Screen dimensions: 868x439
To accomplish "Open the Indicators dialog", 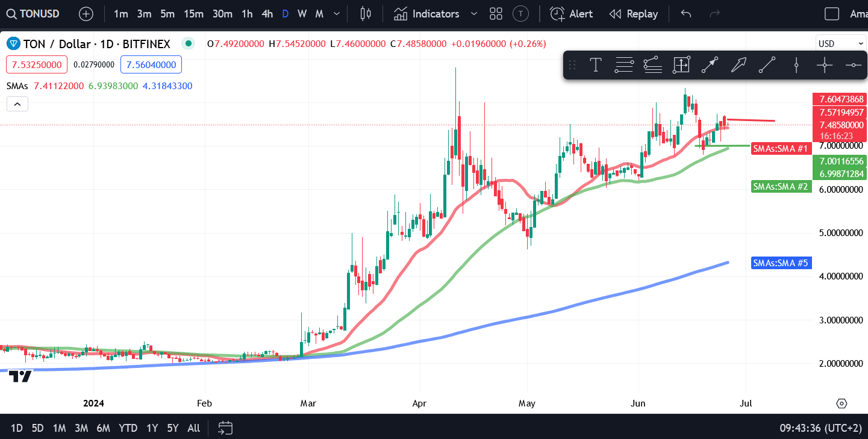I will 426,14.
